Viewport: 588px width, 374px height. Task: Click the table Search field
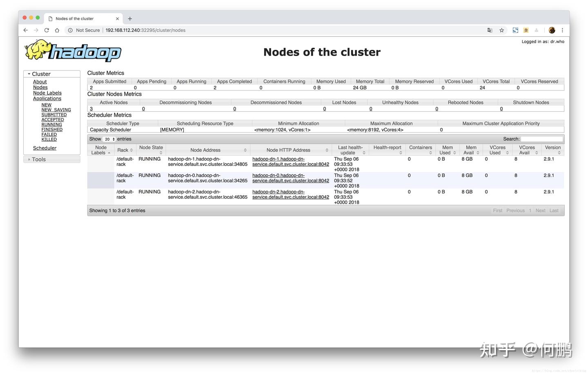tap(542, 139)
